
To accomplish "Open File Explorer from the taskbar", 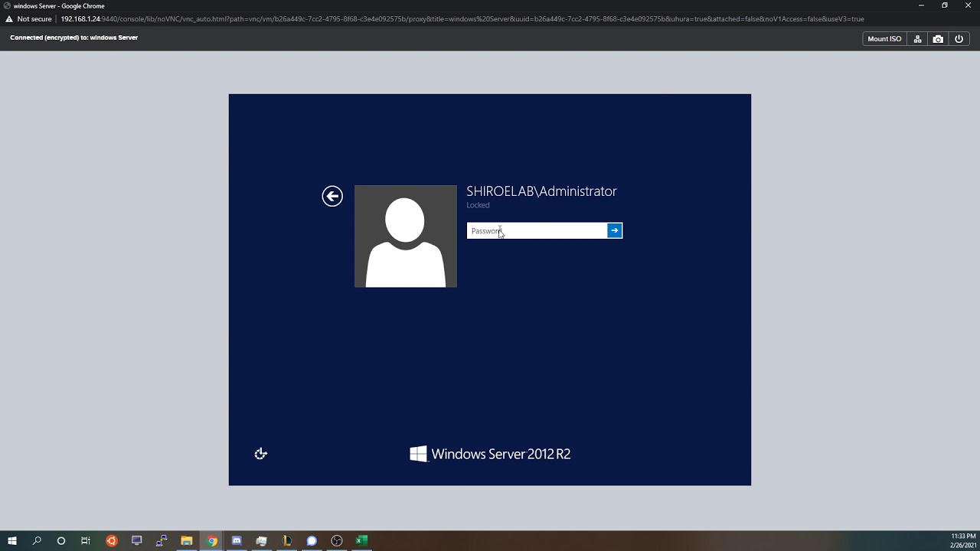I will pos(187,541).
